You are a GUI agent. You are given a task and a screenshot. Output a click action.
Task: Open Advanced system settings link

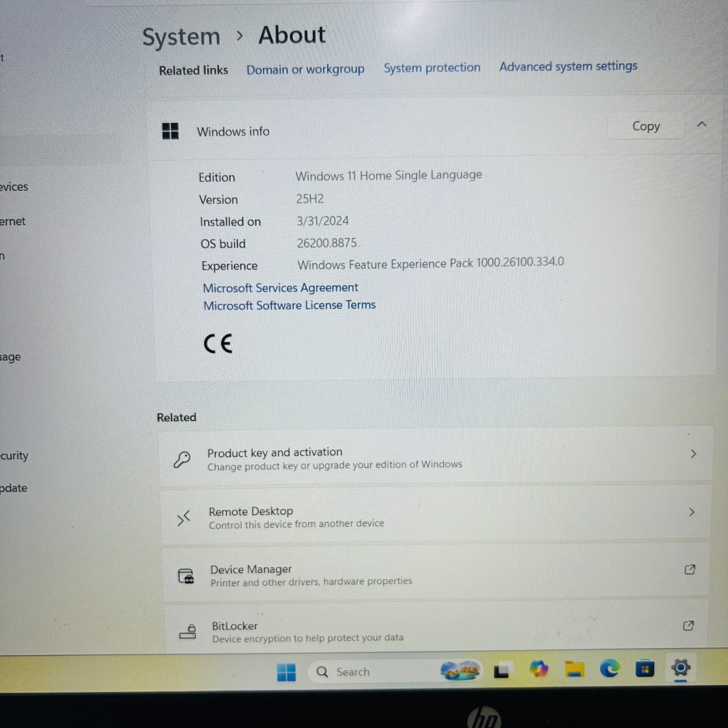click(568, 66)
